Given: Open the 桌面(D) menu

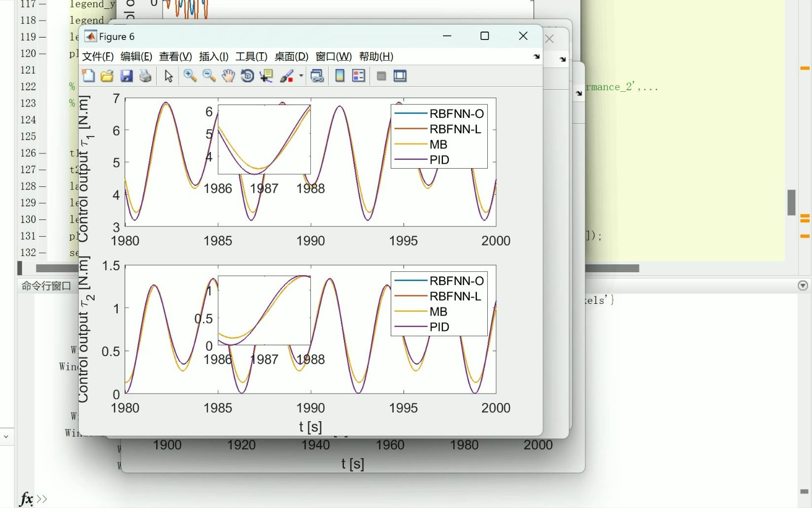Looking at the screenshot, I should [x=291, y=57].
